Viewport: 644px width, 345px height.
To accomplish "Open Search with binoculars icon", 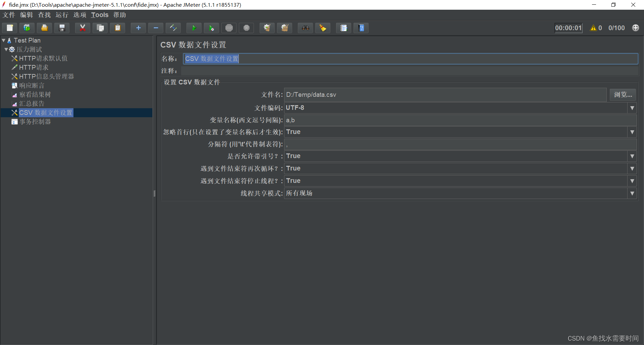I will point(305,28).
